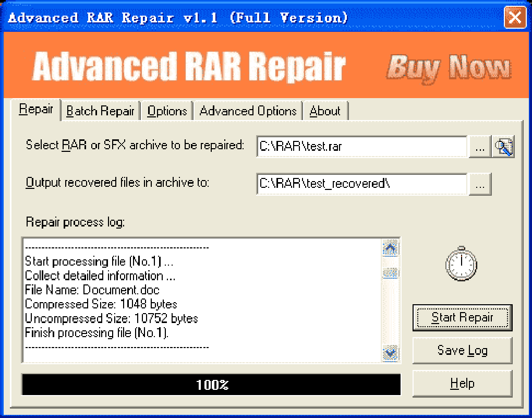Screen dimensions: 532x418
Task: Click the 100% progress bar
Action: pos(211,385)
